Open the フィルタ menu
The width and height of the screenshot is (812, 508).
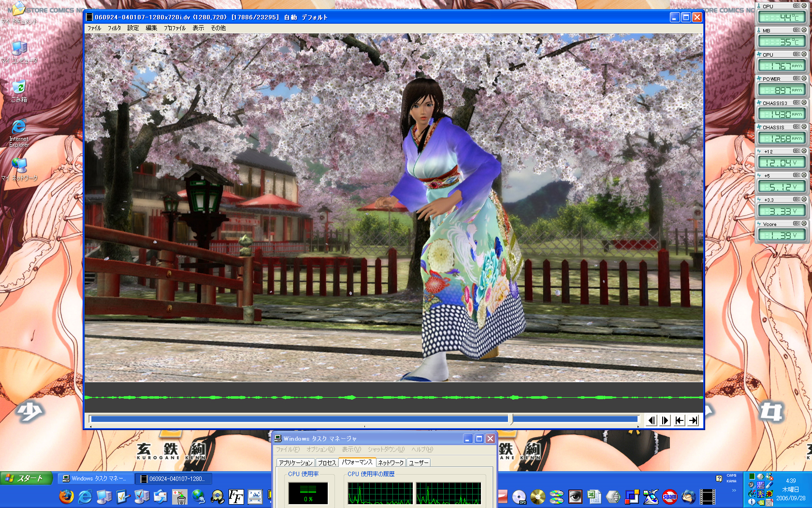(114, 28)
